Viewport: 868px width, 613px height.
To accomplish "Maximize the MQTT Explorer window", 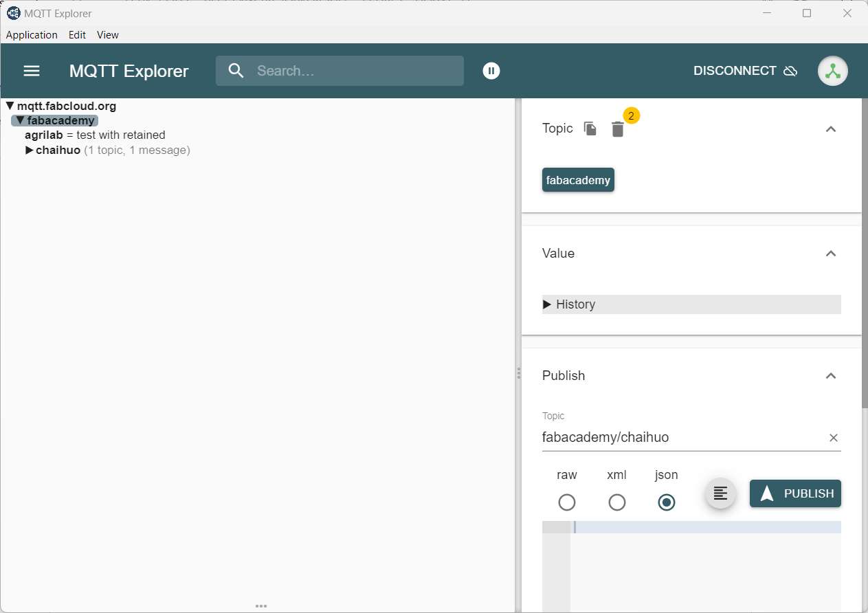I will (x=807, y=13).
